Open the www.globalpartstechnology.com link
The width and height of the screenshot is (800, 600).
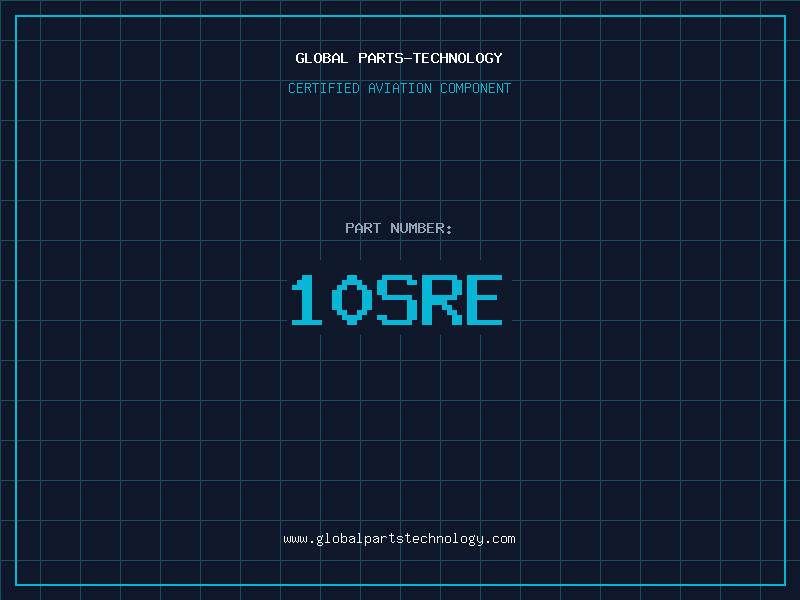click(399, 539)
